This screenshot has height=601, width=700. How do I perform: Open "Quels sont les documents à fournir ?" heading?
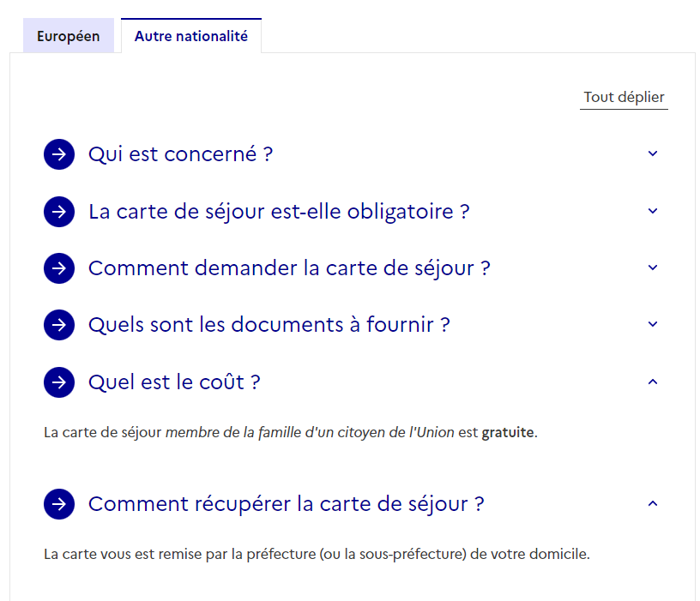[269, 325]
